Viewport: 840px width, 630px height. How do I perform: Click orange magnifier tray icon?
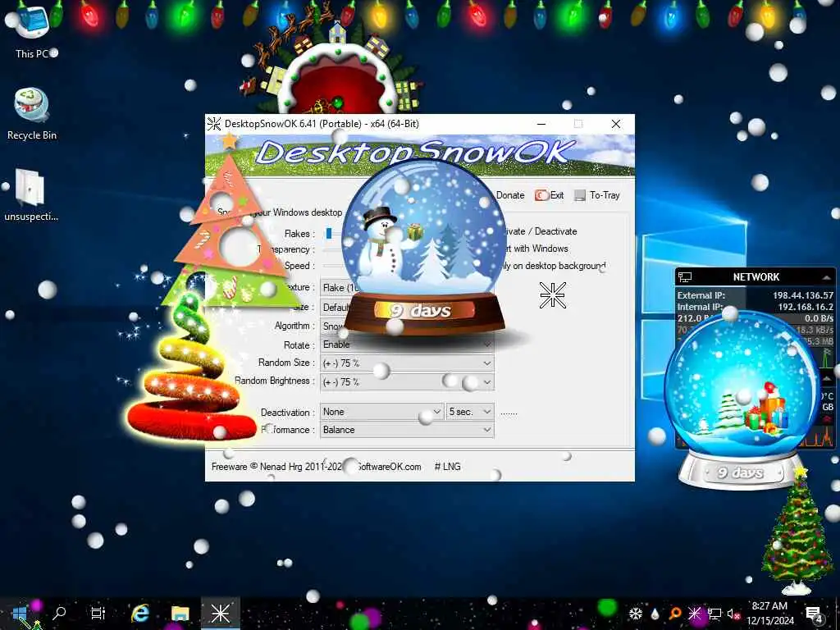tap(674, 614)
